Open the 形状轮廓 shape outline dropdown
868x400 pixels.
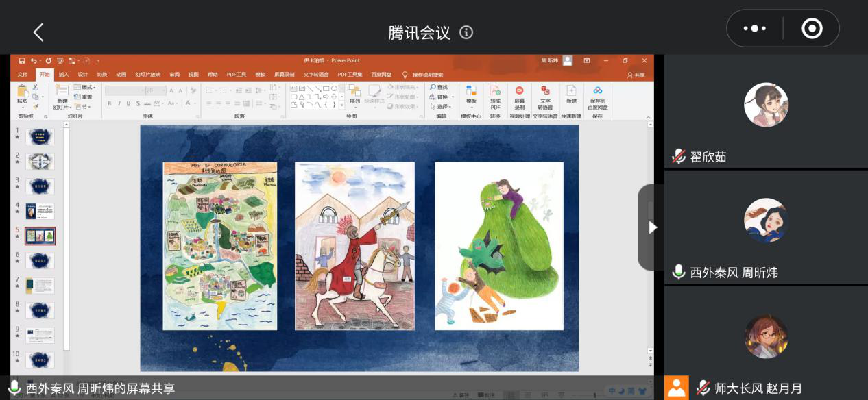[402, 97]
